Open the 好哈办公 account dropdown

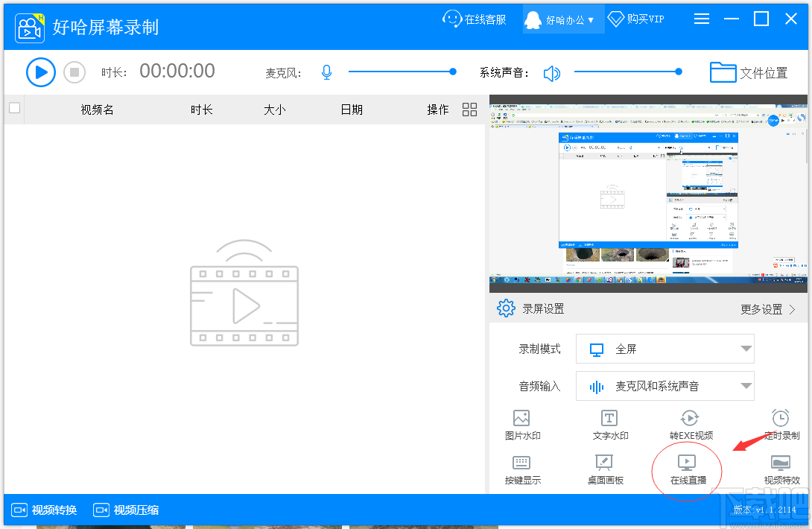point(563,19)
